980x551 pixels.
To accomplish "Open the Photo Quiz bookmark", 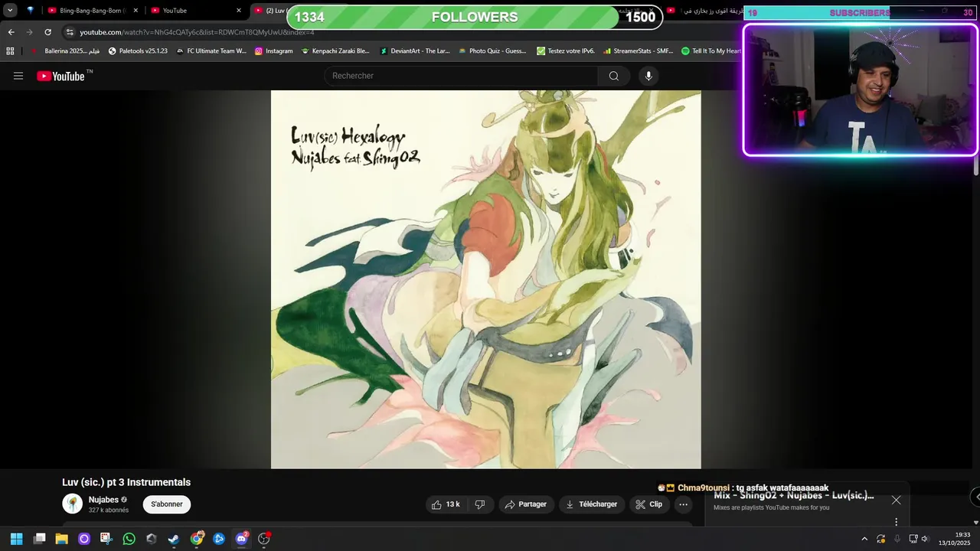I will 492,51.
